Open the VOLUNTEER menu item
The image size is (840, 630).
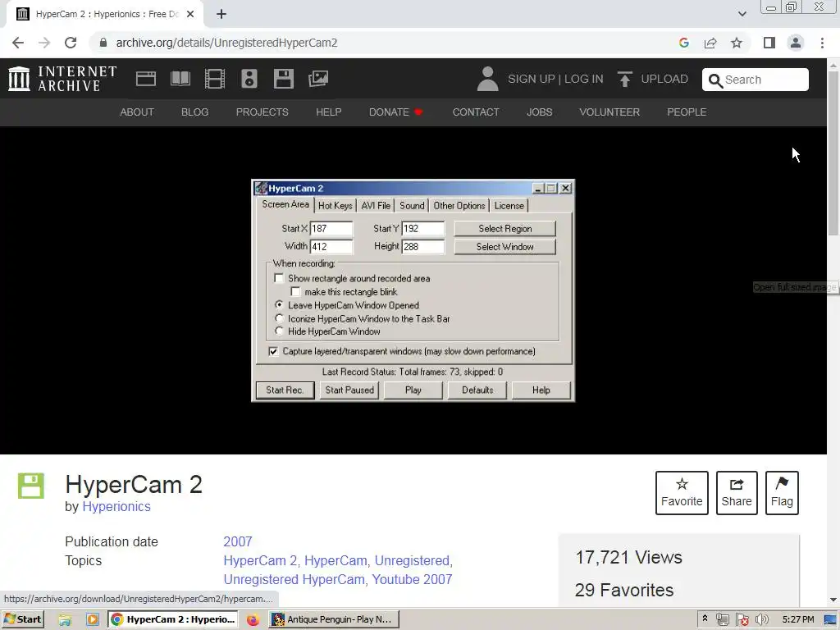609,112
